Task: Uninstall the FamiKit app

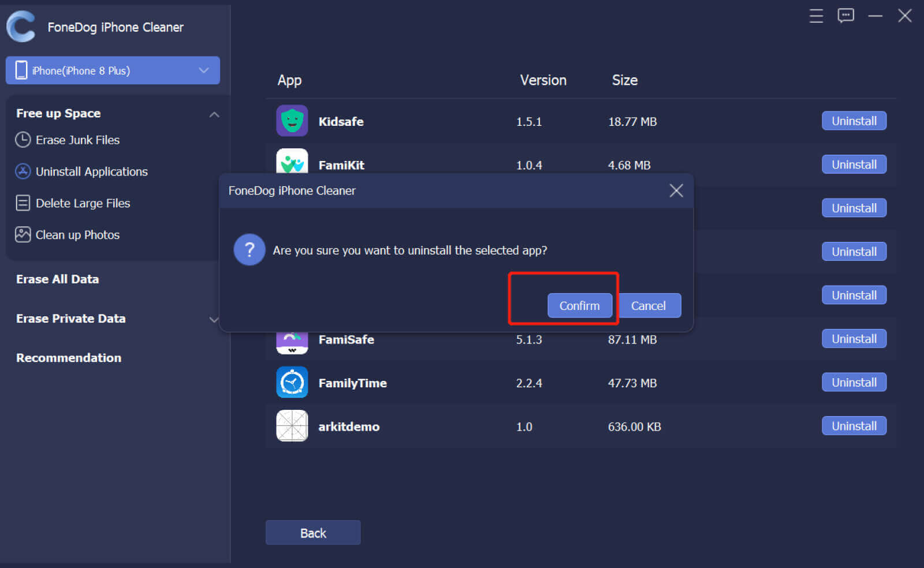Action: tap(854, 165)
